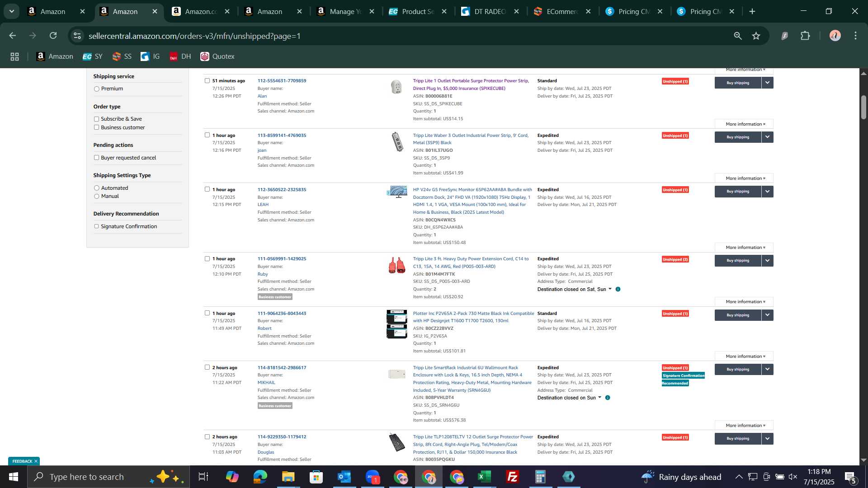Viewport: 868px width, 488px height.
Task: Open the IG bookmark
Action: click(151, 56)
